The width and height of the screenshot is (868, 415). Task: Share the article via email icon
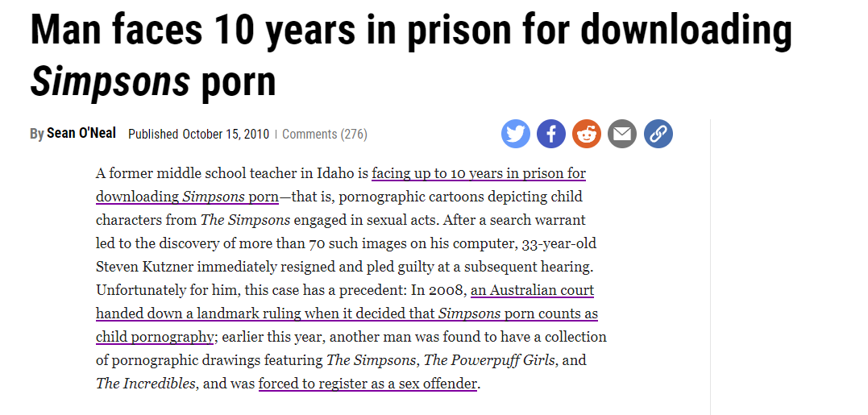[622, 134]
